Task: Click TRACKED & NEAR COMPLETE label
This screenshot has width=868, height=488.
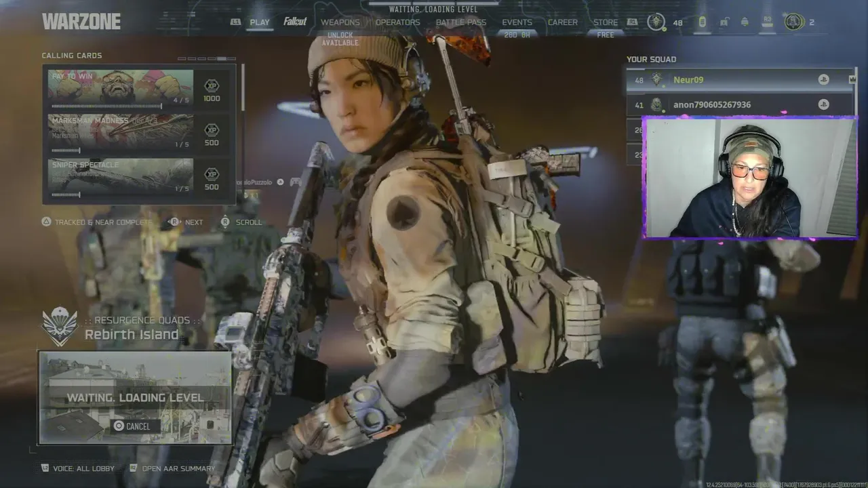Action: (x=103, y=222)
